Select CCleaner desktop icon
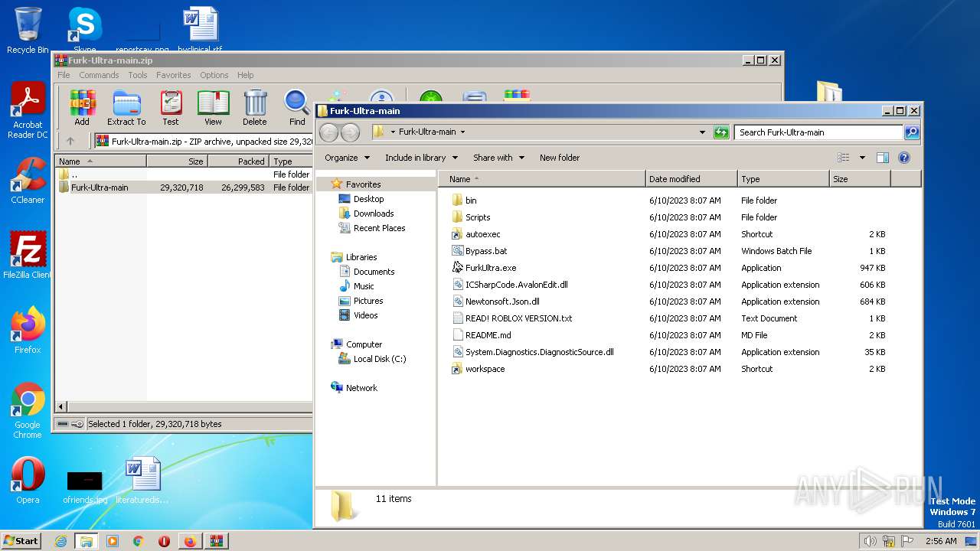Viewport: 980px width, 551px height. coord(28,181)
